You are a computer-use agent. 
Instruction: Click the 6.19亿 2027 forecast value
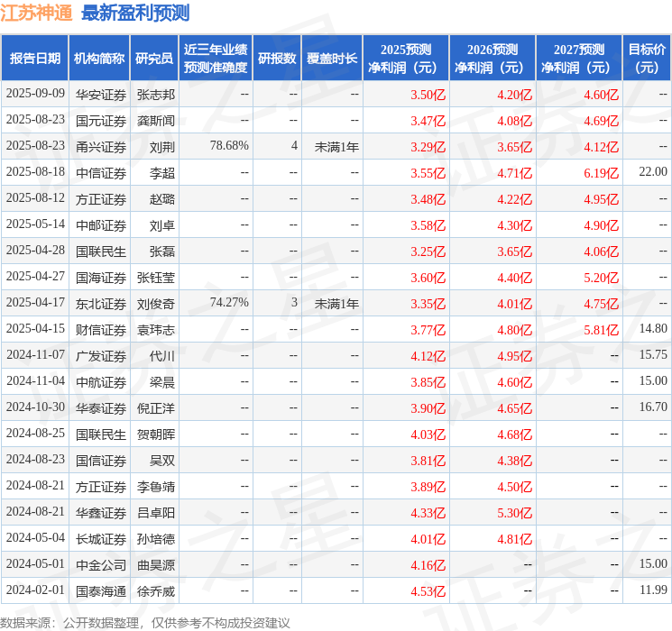(602, 173)
